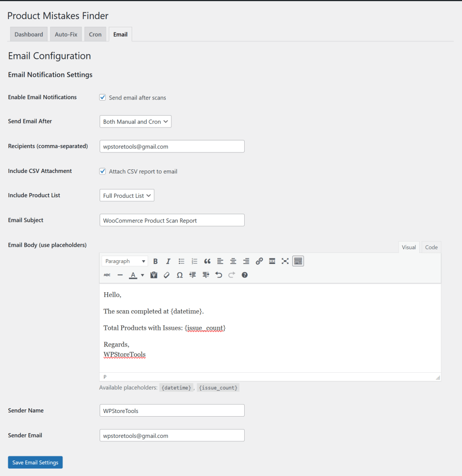Open the Paragraph format dropdown
This screenshot has width=462, height=476.
(125, 261)
